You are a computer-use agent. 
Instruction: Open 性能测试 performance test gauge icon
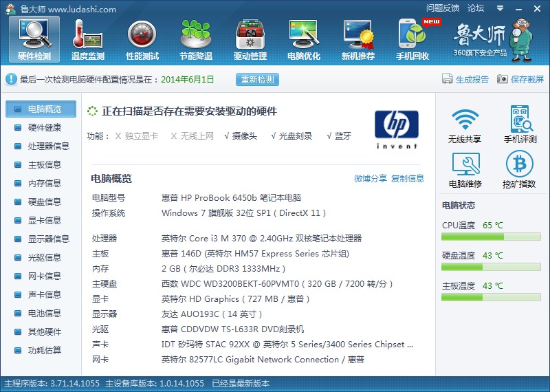(x=142, y=40)
